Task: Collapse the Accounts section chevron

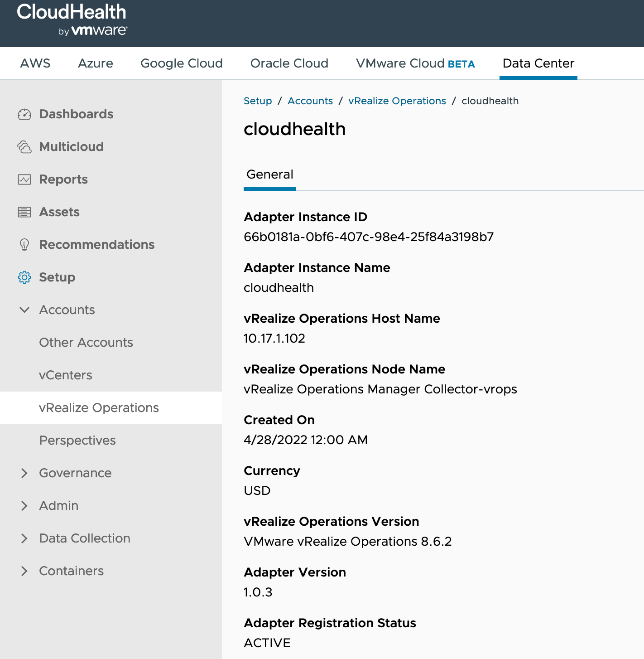Action: [x=24, y=310]
